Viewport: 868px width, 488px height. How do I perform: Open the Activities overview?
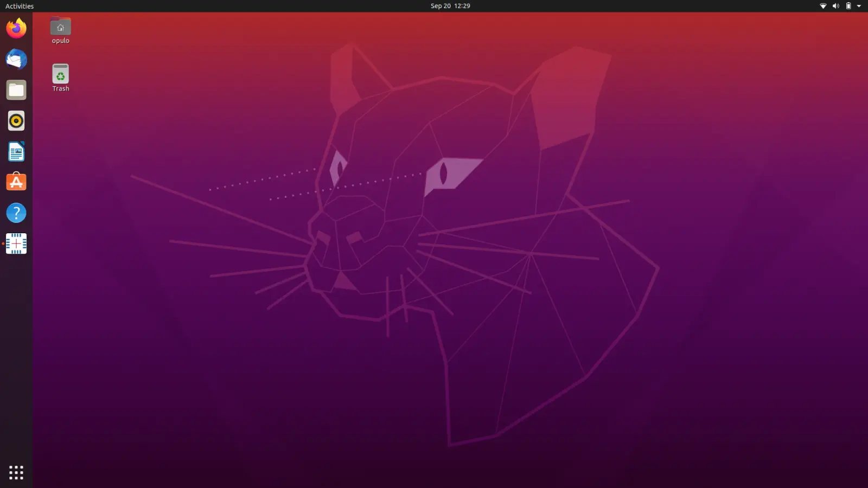(20, 6)
